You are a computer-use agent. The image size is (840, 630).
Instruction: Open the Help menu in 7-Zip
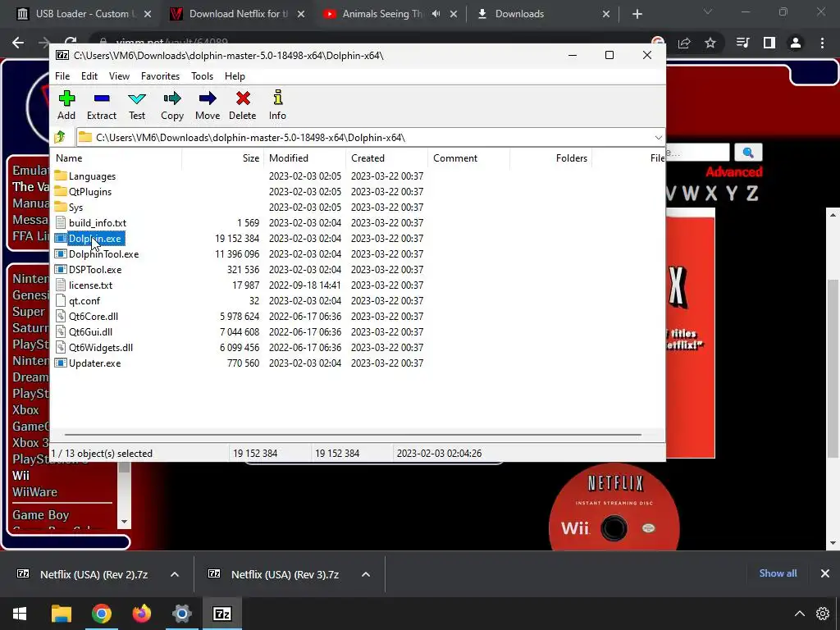[x=235, y=76]
